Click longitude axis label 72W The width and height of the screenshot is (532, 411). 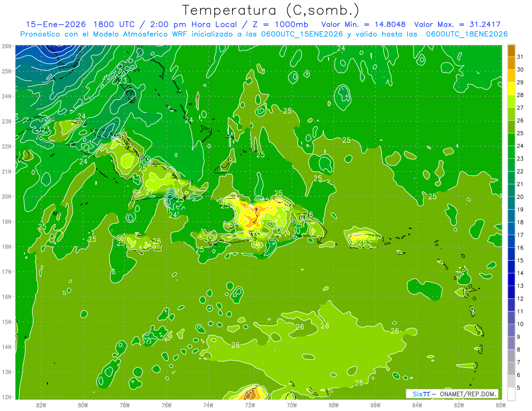[250, 405]
